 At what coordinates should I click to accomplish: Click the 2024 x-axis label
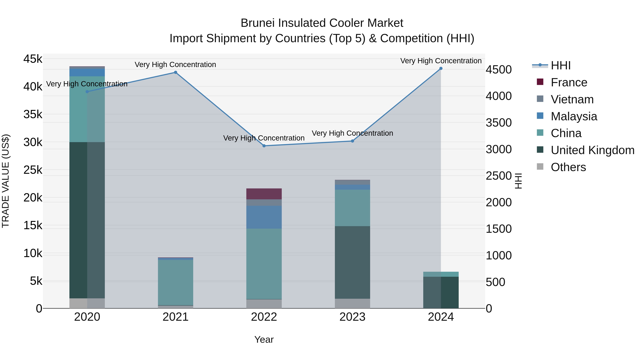point(441,317)
